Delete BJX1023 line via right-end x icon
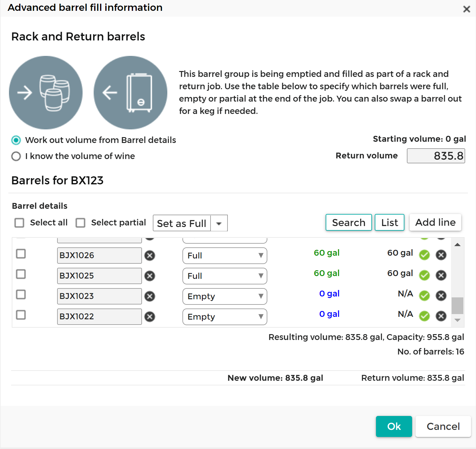The width and height of the screenshot is (476, 449). (441, 296)
